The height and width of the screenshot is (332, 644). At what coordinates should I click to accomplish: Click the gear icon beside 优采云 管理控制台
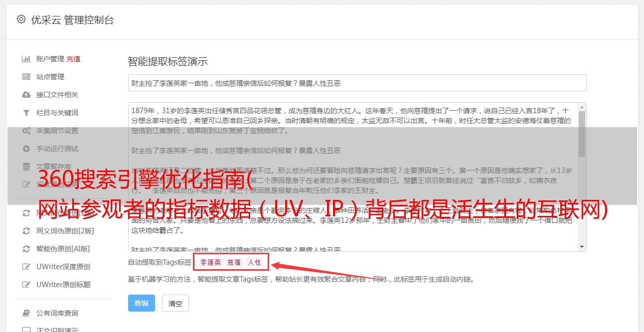[x=21, y=19]
